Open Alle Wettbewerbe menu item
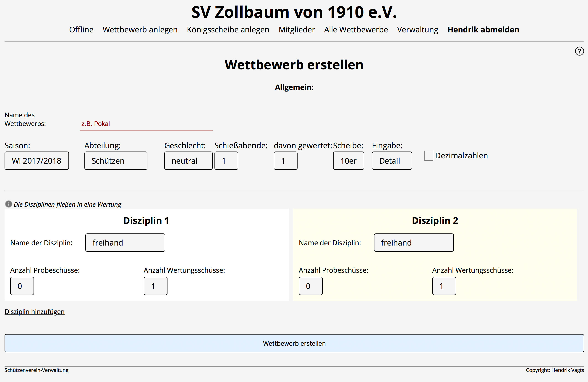This screenshot has width=588, height=382. (356, 30)
